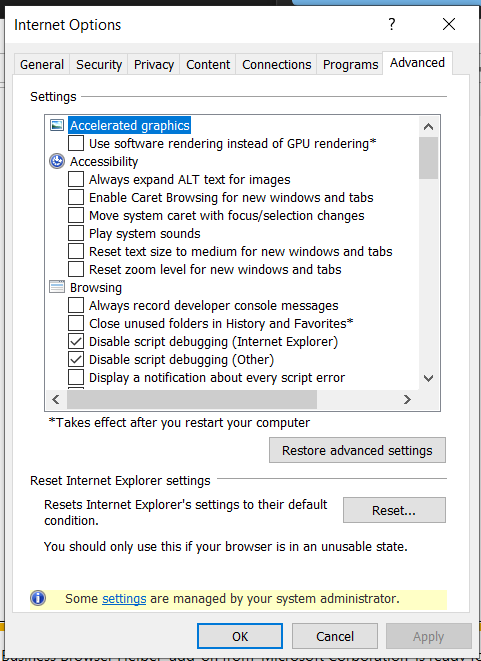Image resolution: width=481 pixels, height=661 pixels.
Task: Switch to the Programs tab
Action: click(350, 64)
